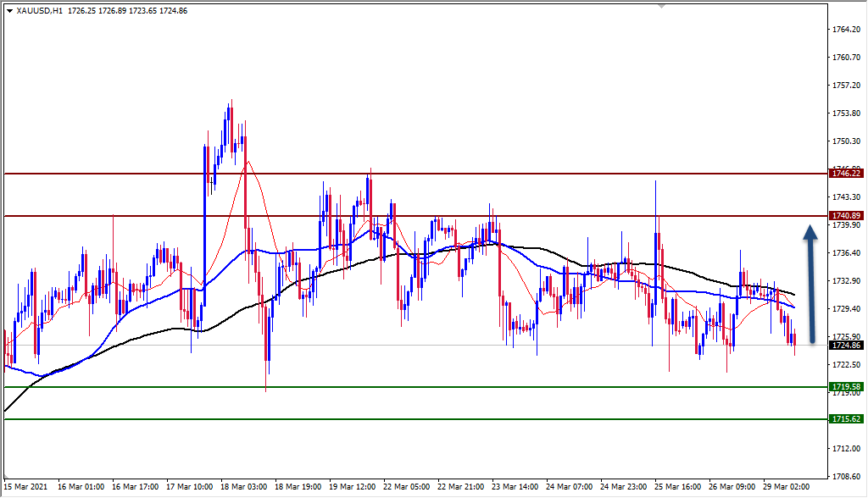This screenshot has width=868, height=498.
Task: Select the 1724.86 current price label
Action: (x=847, y=346)
